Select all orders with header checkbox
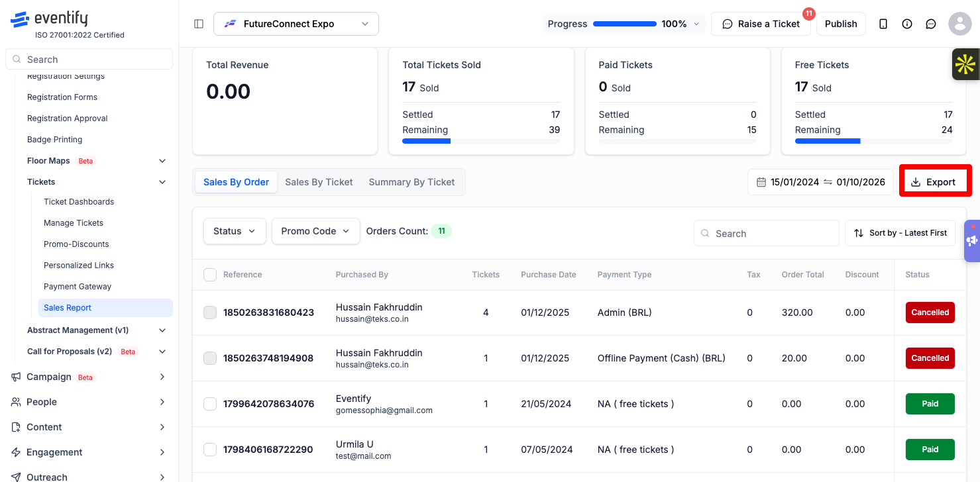980x482 pixels. click(x=210, y=275)
